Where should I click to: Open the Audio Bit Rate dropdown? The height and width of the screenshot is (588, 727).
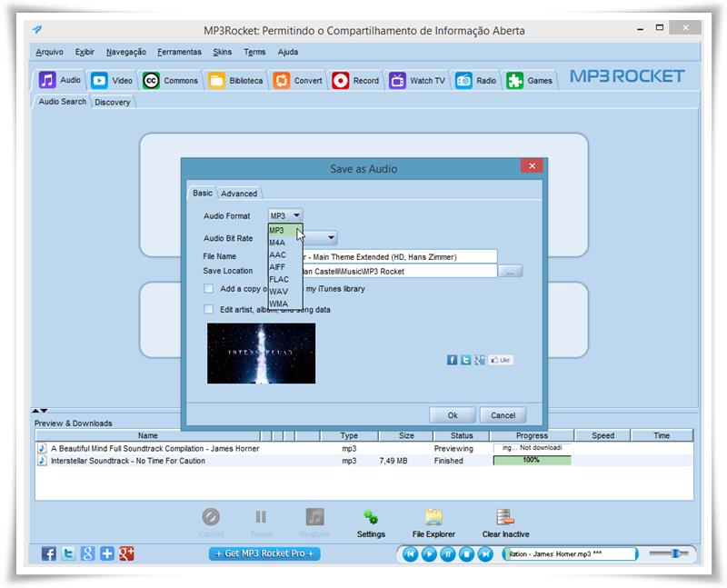(331, 237)
